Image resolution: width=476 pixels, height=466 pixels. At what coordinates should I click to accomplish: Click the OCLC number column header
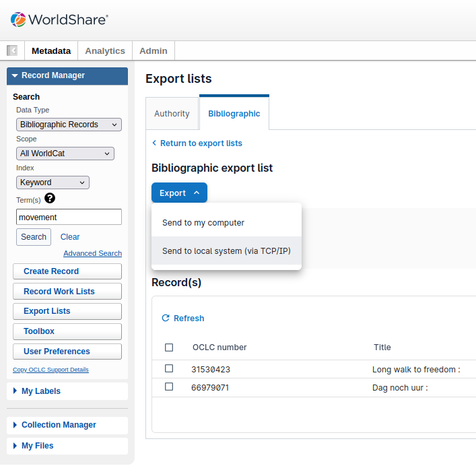tap(219, 347)
